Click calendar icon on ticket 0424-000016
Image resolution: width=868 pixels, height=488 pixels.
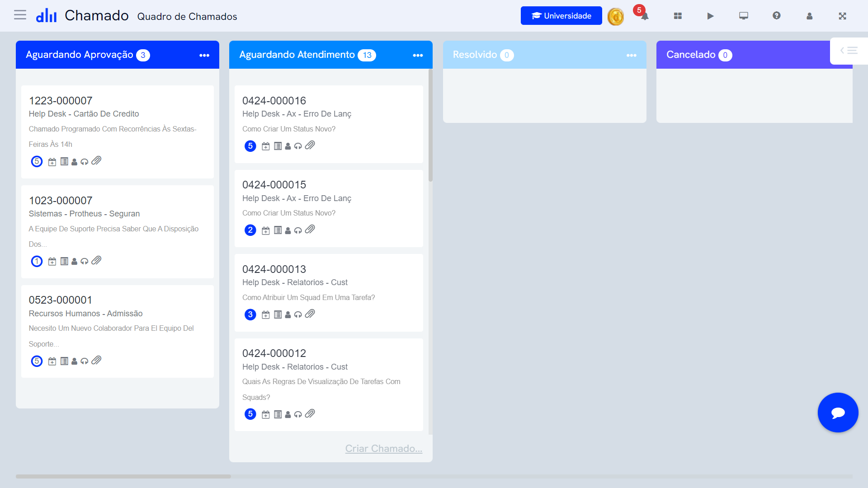pos(266,146)
